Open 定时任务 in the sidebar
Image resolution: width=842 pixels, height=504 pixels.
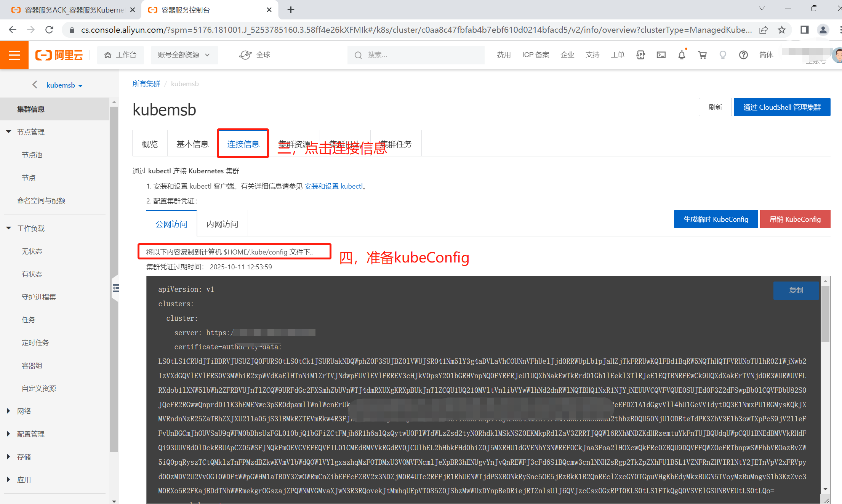point(35,343)
